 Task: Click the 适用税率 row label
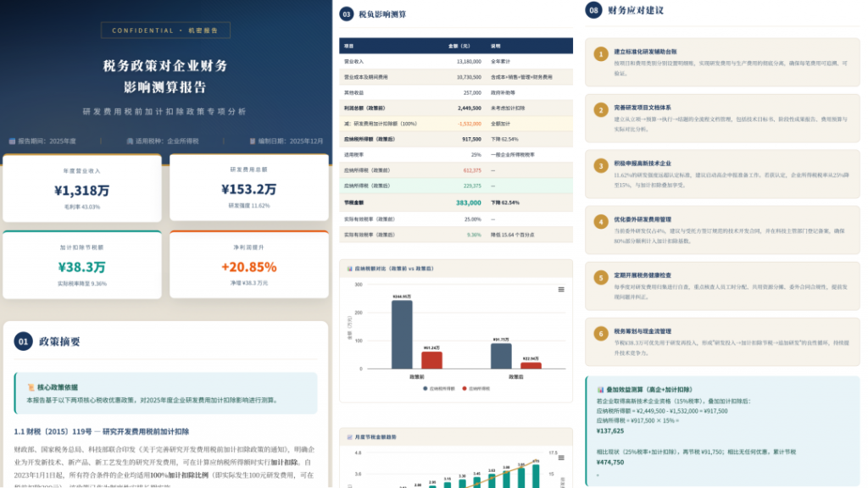[353, 154]
